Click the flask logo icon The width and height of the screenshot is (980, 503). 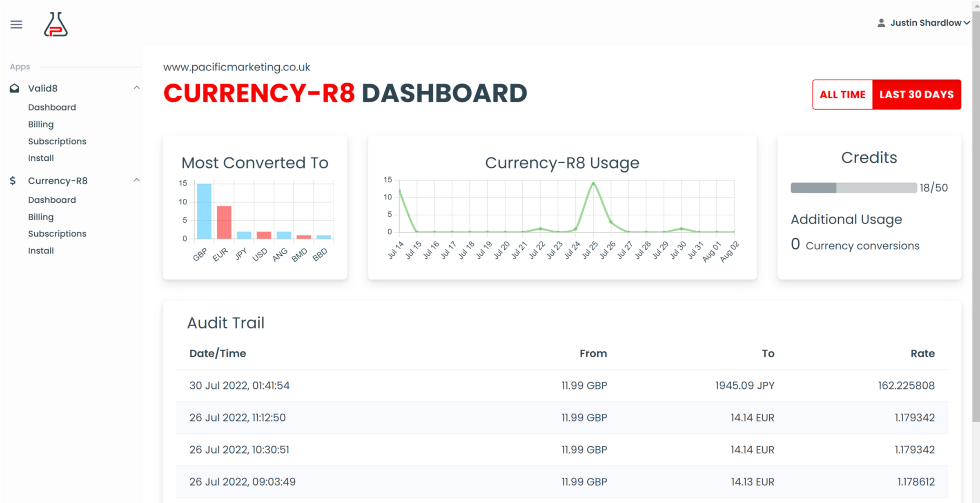click(x=56, y=24)
